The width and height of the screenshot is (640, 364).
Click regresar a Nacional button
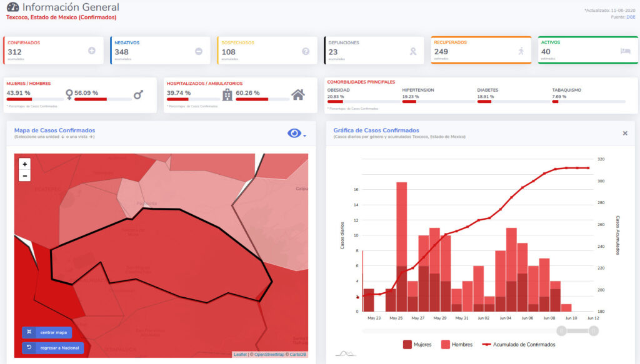pyautogui.click(x=52, y=348)
